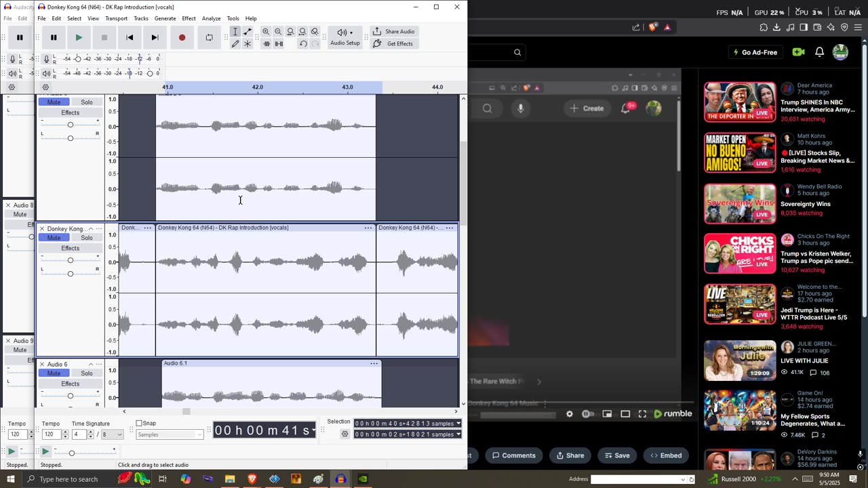
Task: Open Audio 6.1 clip's three-dot menu
Action: 374,363
